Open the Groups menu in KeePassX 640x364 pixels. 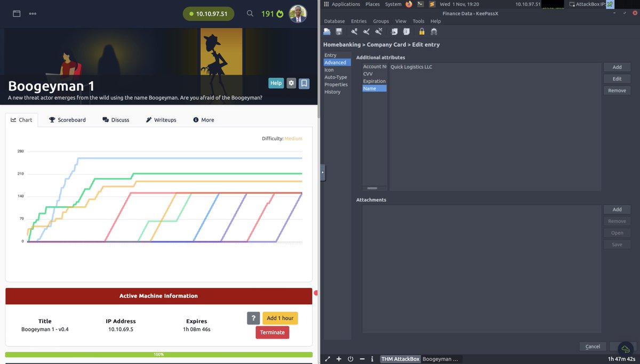(x=381, y=21)
